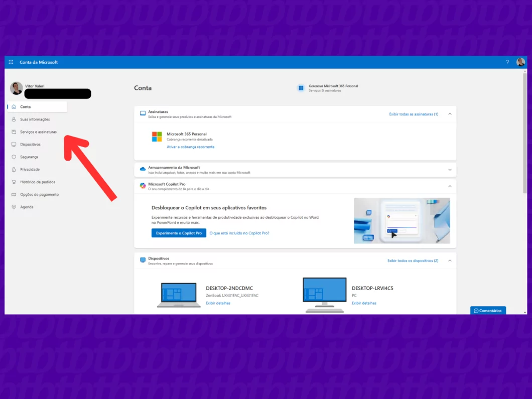Open O que está incluído no Copilot Pro?

coord(239,233)
